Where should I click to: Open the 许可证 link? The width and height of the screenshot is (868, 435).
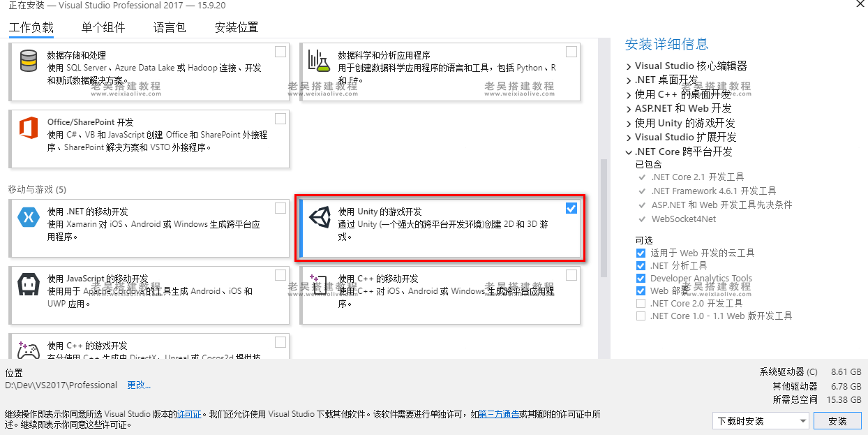pyautogui.click(x=190, y=413)
